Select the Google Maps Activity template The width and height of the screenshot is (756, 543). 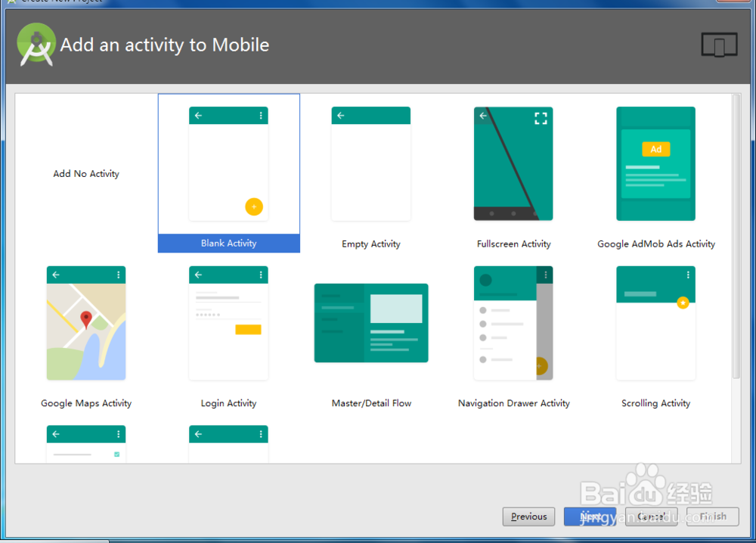(85, 323)
